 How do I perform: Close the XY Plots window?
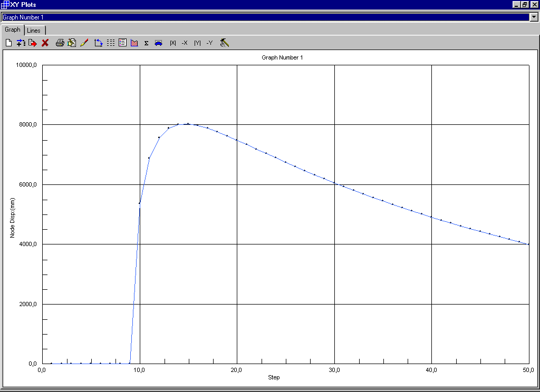pos(535,4)
